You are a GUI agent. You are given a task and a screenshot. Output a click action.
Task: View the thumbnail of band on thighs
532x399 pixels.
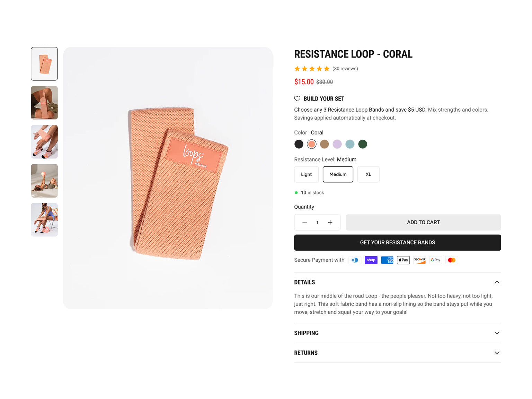(x=44, y=103)
